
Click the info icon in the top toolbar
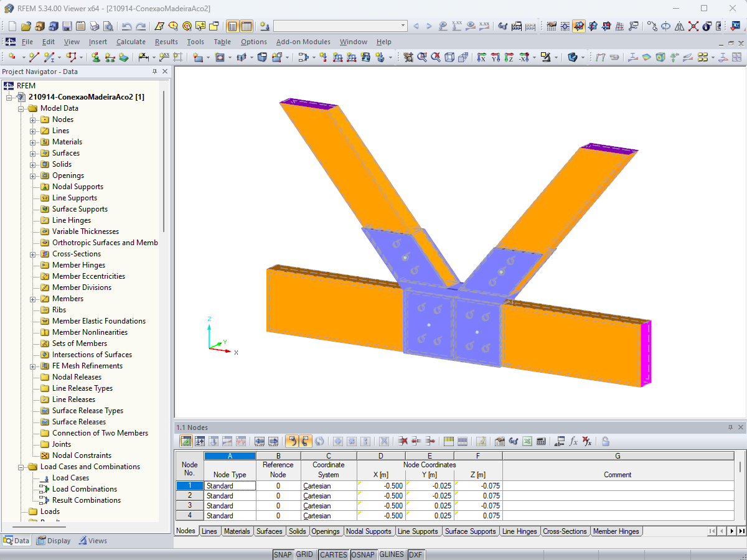(x=707, y=26)
